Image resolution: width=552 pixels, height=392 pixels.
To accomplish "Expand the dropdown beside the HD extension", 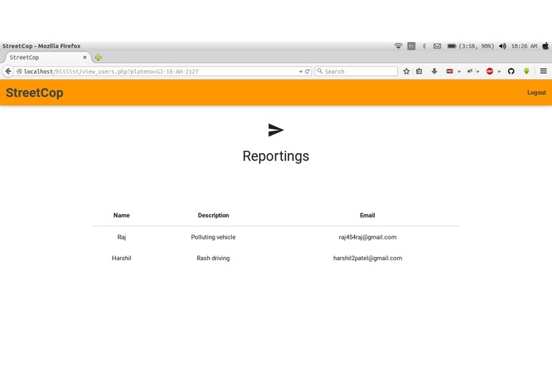I will pos(459,71).
